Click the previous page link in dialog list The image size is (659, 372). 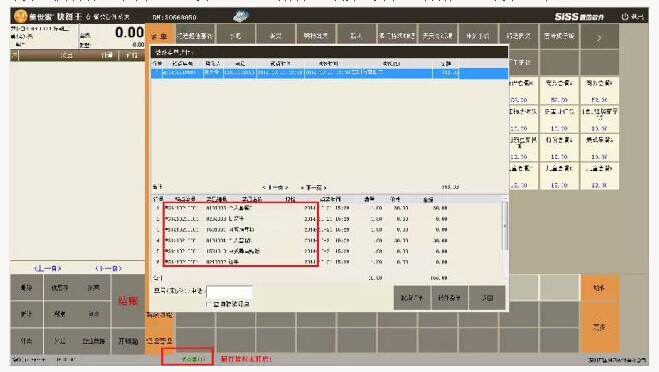point(275,187)
